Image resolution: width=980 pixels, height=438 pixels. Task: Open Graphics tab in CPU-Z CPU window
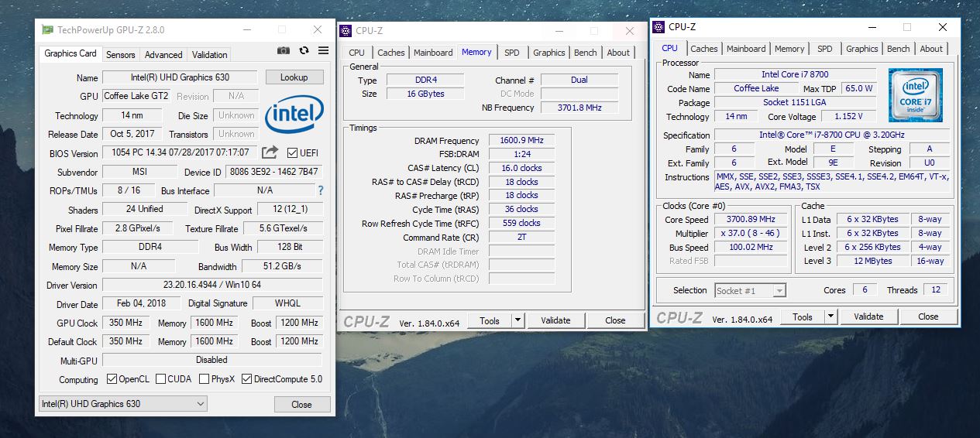[862, 49]
